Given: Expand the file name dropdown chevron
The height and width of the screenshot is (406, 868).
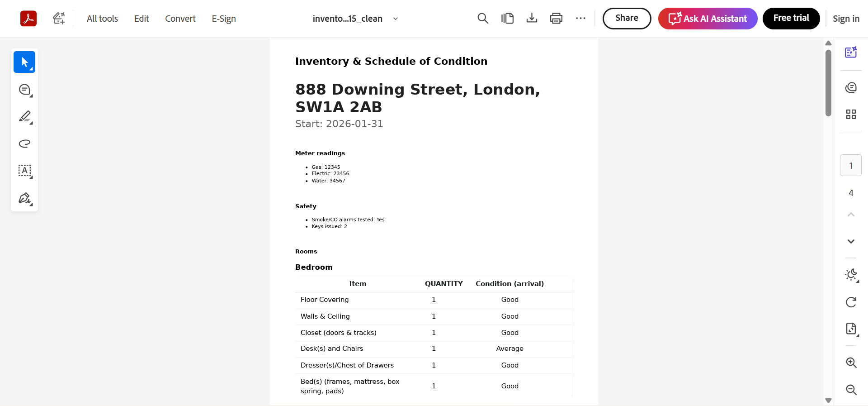Looking at the screenshot, I should click(396, 19).
